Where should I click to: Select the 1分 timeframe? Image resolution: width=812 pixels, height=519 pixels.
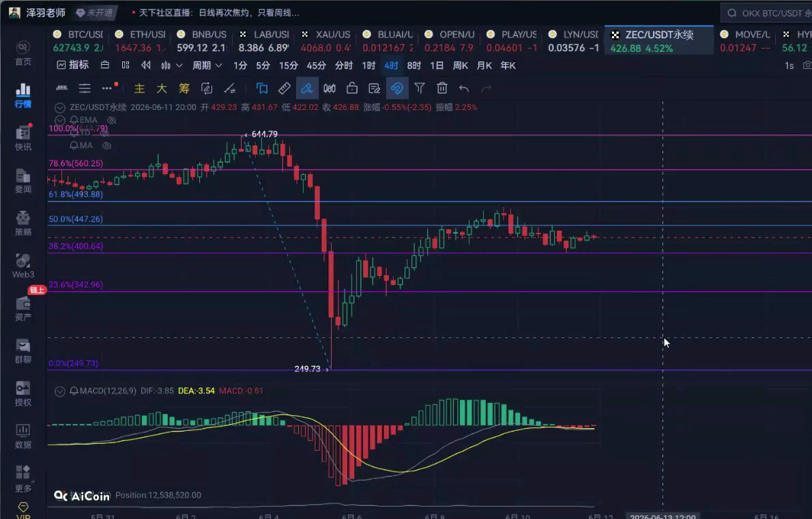click(240, 66)
